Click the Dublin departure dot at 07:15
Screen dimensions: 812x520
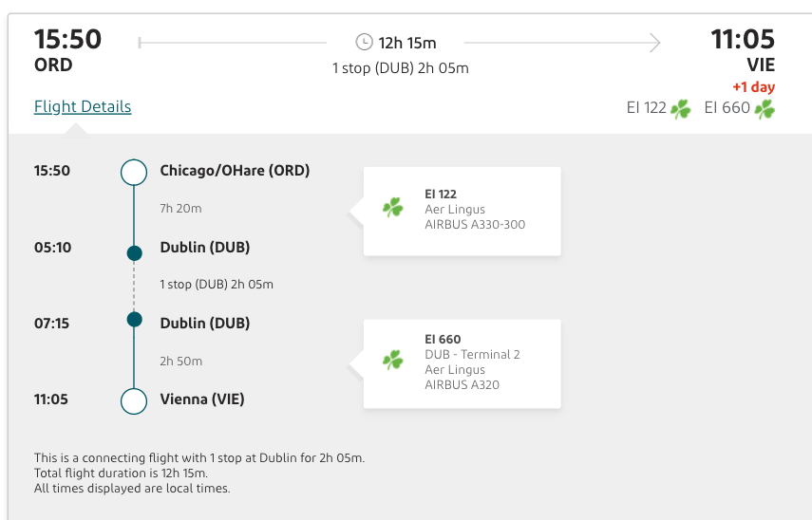[x=134, y=320]
